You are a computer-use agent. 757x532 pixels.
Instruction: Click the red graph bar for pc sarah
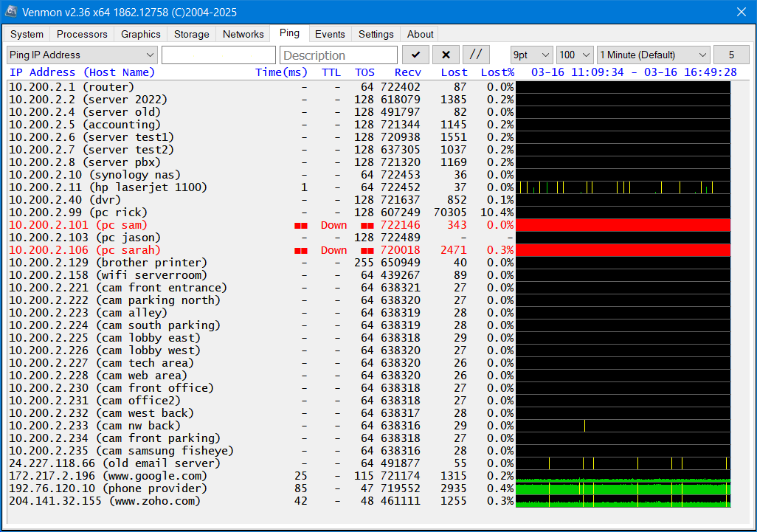click(x=623, y=250)
